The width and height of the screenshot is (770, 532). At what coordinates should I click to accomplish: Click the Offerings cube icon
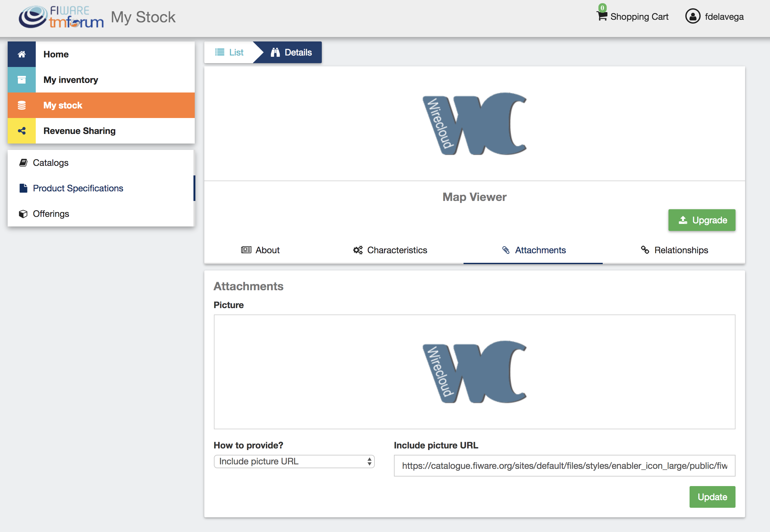(23, 214)
